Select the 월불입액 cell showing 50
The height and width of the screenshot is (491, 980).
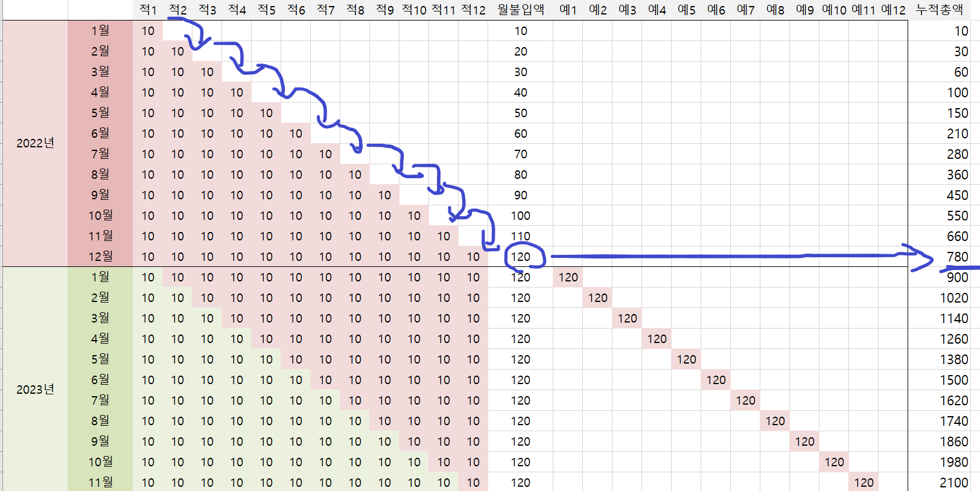(x=520, y=113)
